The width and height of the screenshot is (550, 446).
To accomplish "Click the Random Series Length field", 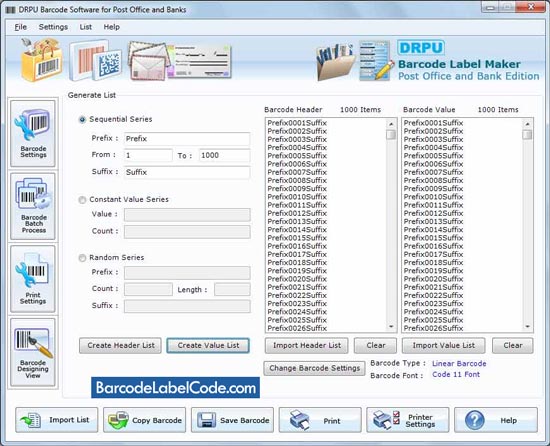I will 232,289.
